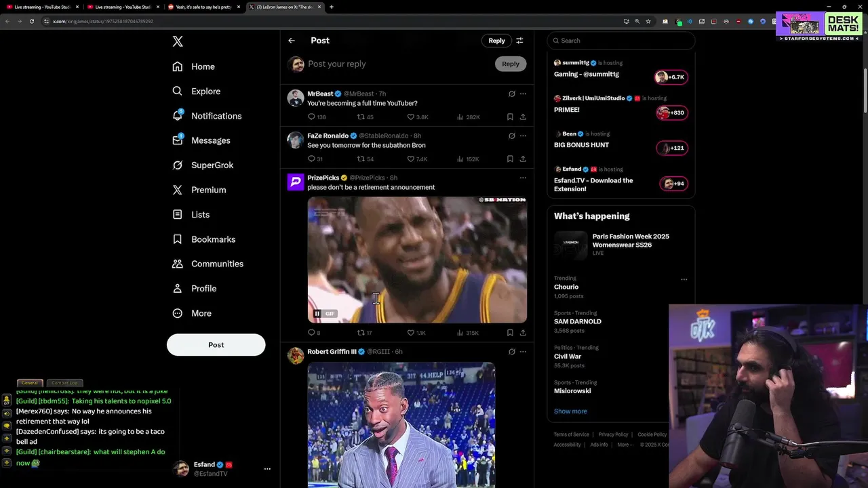View the analytics of PrizePicks' comment
Image resolution: width=868 pixels, height=488 pixels.
(x=468, y=332)
